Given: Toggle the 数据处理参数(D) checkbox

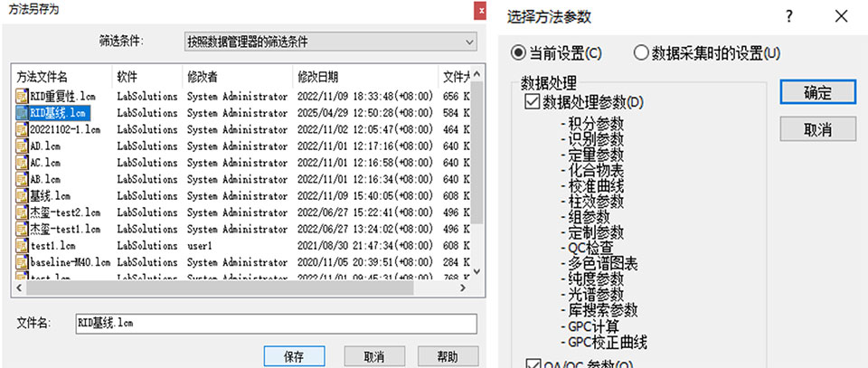Looking at the screenshot, I should (531, 101).
